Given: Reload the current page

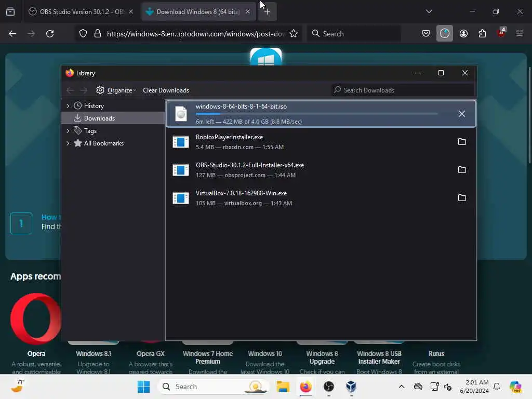Looking at the screenshot, I should (50, 34).
